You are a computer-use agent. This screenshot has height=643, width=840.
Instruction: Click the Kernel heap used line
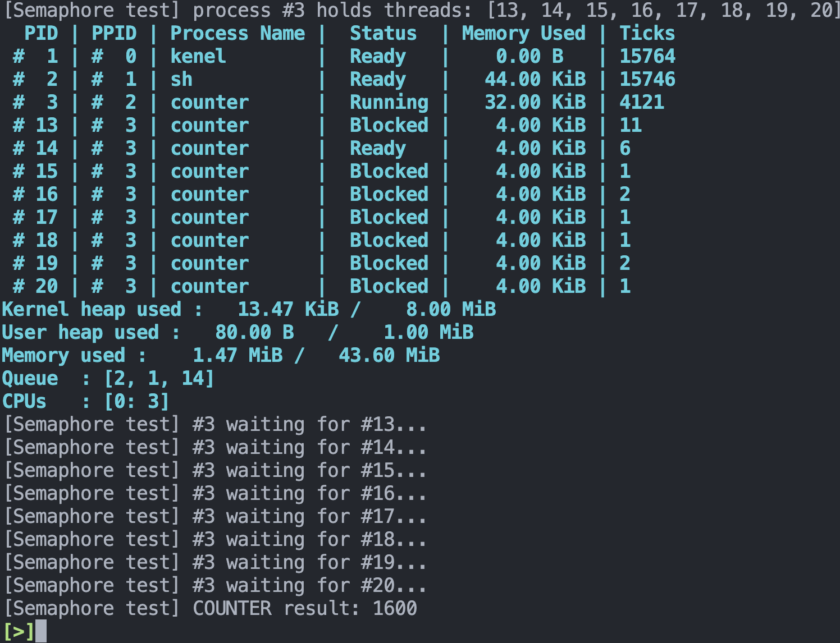[249, 309]
